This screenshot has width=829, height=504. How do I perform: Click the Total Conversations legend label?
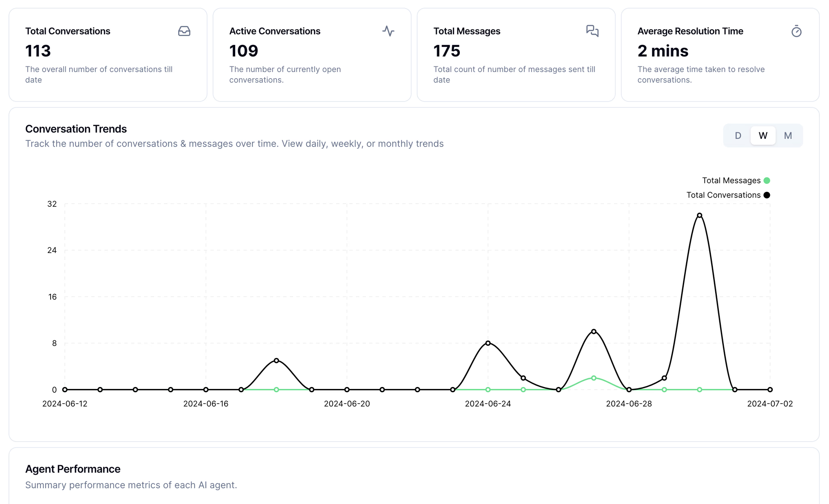point(723,195)
